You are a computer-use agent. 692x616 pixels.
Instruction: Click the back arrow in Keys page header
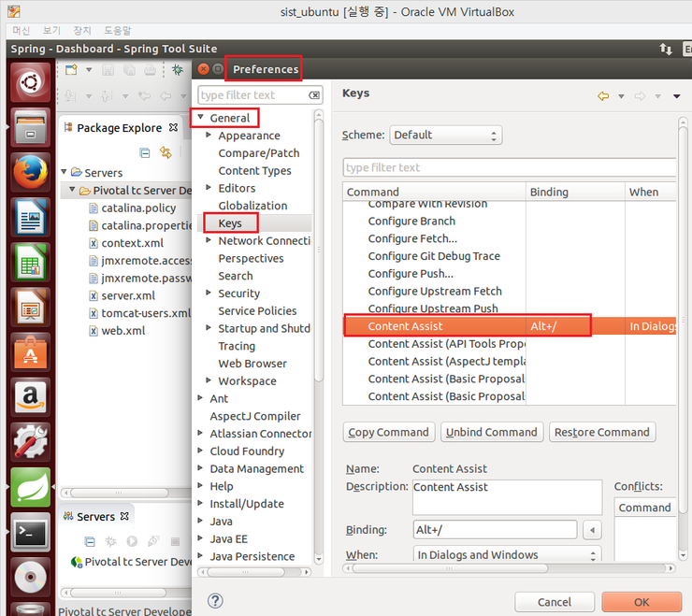click(603, 96)
